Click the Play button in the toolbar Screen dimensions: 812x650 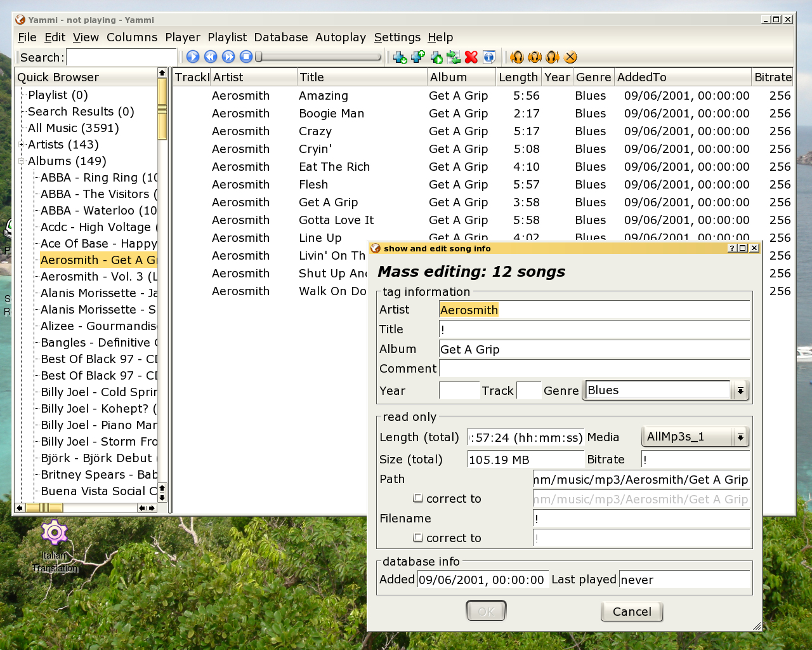coord(193,57)
